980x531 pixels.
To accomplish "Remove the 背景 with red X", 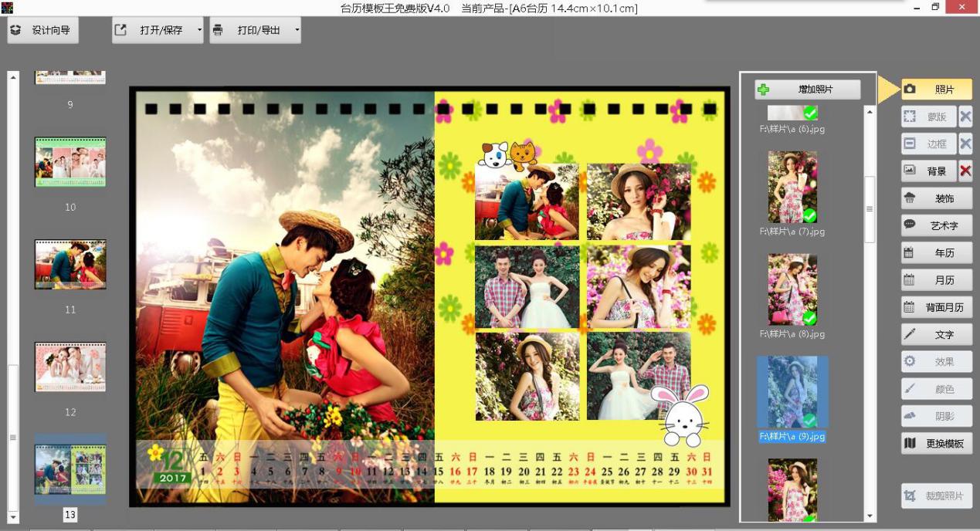I will tap(965, 171).
